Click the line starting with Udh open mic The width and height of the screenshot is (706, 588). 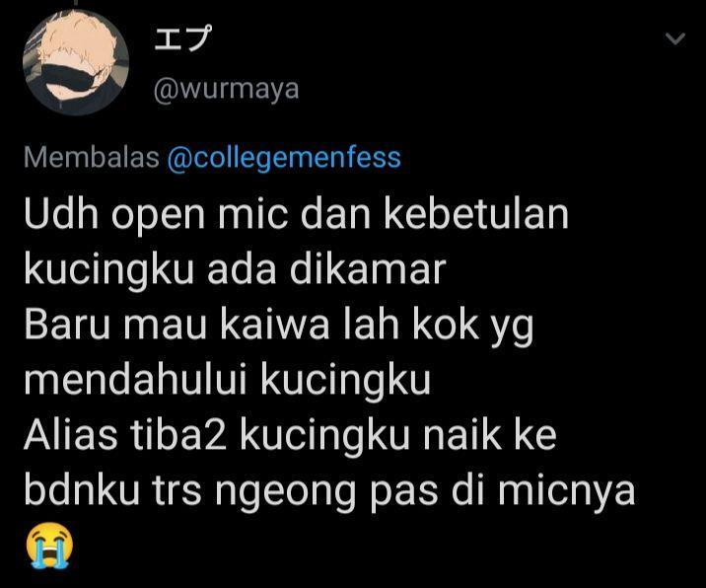pos(296,215)
